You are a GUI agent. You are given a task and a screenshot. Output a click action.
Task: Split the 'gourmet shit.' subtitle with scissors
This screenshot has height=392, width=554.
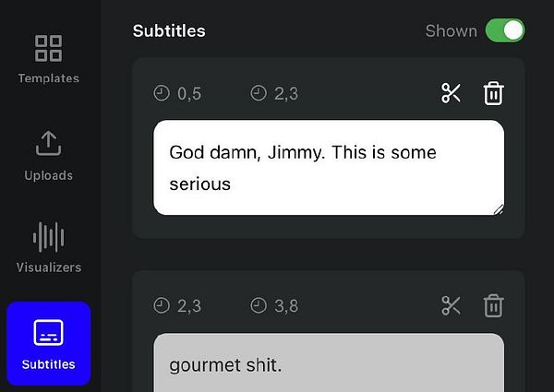coord(451,306)
